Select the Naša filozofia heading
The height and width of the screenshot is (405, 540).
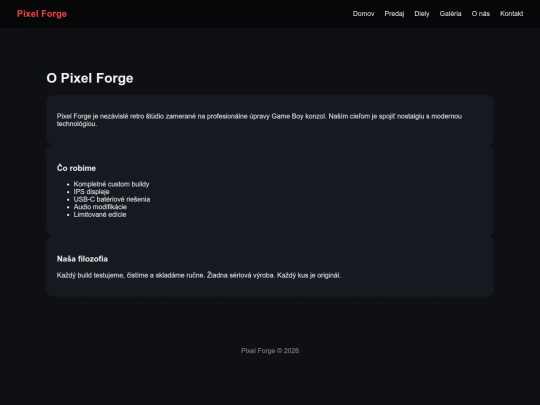click(x=82, y=259)
